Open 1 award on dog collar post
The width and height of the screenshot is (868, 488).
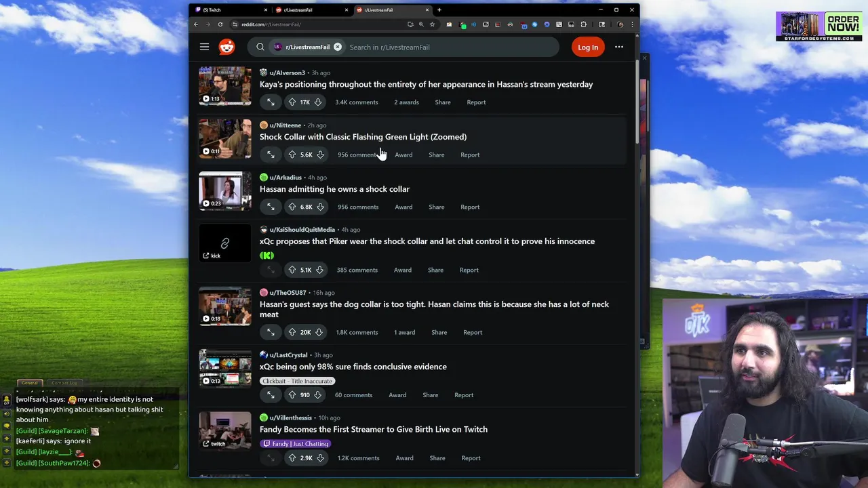pyautogui.click(x=404, y=332)
